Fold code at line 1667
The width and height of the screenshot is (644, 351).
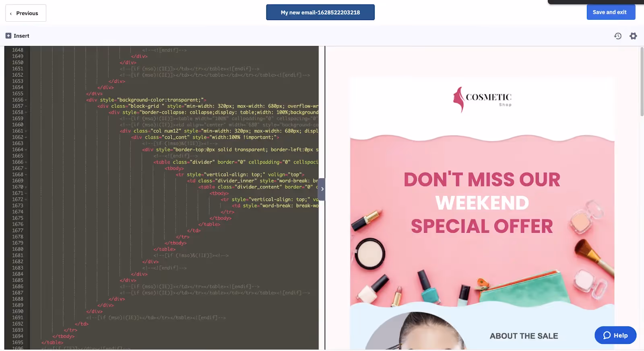tap(26, 168)
